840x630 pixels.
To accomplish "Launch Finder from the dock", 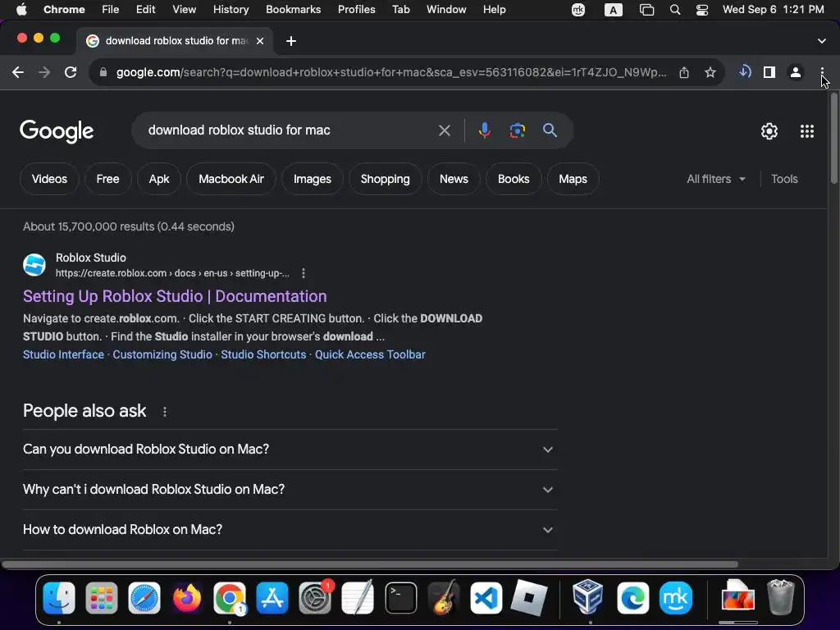I will (59, 598).
